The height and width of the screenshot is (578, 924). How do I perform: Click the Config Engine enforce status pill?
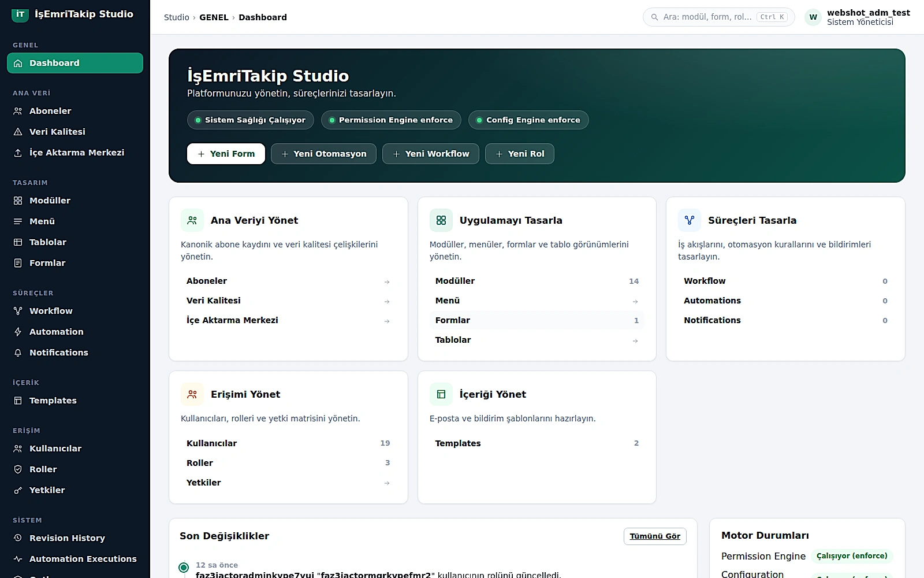click(528, 120)
